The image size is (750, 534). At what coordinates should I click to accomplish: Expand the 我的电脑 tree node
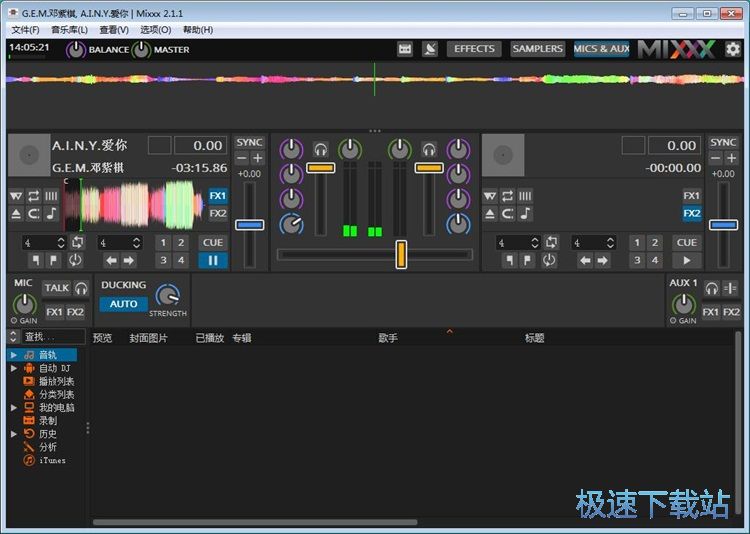click(x=14, y=408)
